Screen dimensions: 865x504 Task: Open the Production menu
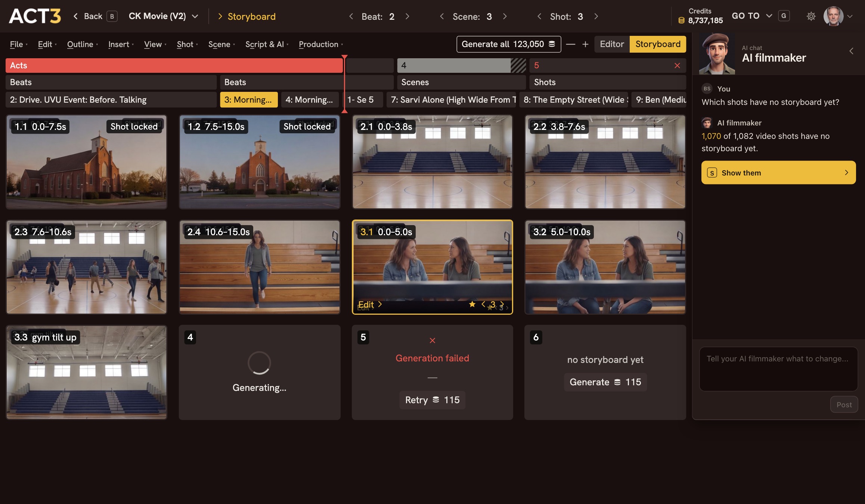(x=320, y=44)
